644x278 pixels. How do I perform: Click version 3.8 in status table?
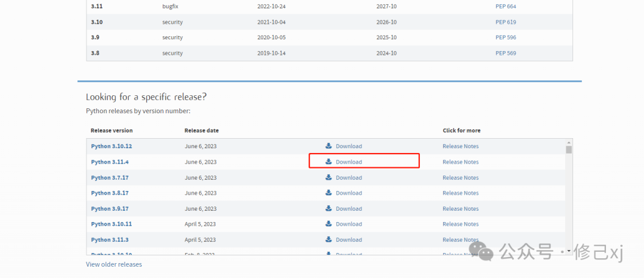pos(95,54)
